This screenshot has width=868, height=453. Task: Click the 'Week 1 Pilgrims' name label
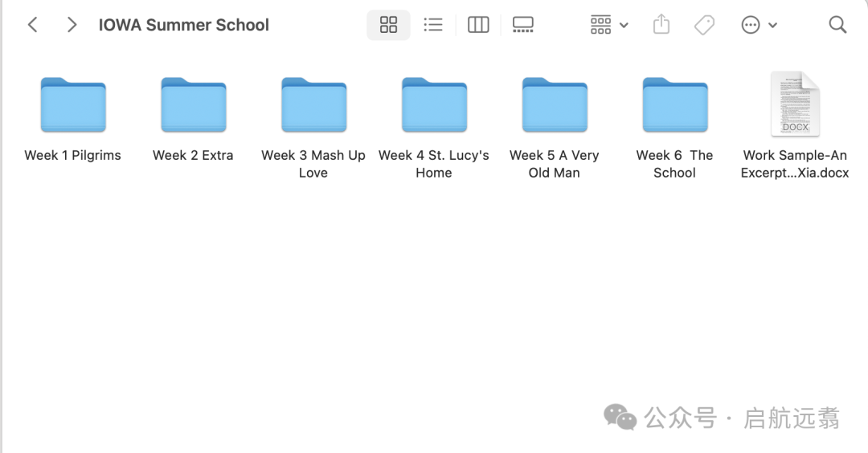72,156
